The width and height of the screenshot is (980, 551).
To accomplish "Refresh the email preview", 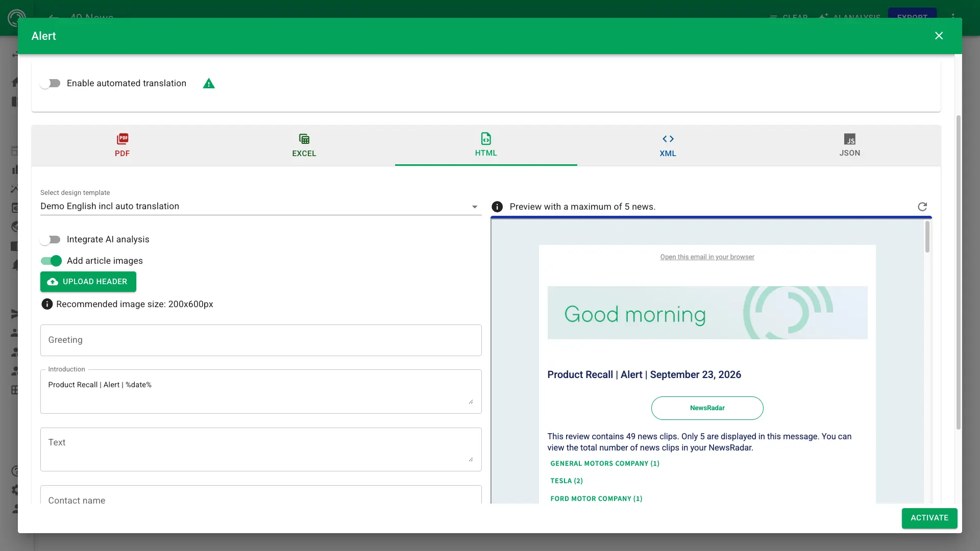I will [922, 207].
